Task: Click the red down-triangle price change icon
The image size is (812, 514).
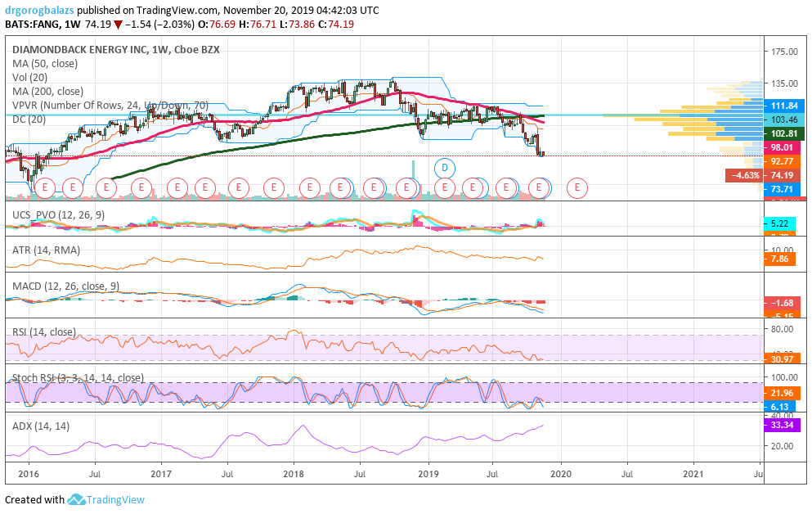Action: pyautogui.click(x=118, y=25)
